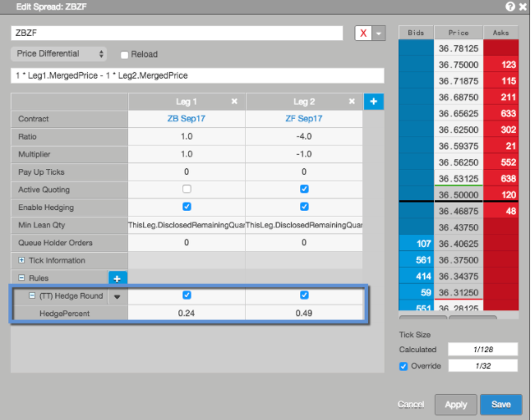
Task: Click bid quantity 561
Action: 416,260
